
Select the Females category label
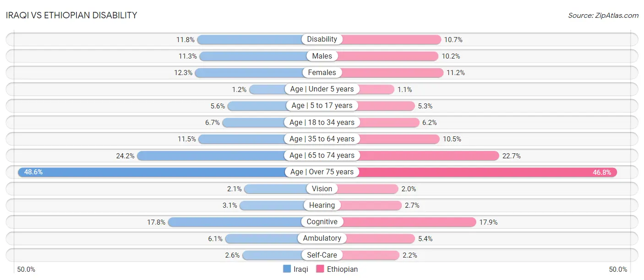(322, 72)
